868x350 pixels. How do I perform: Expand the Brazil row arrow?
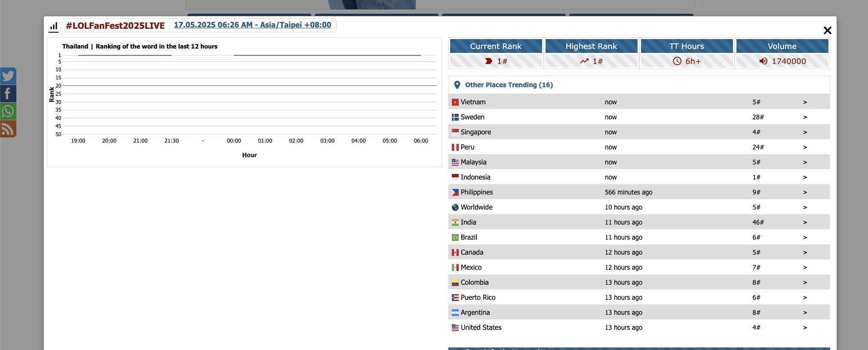click(x=805, y=237)
